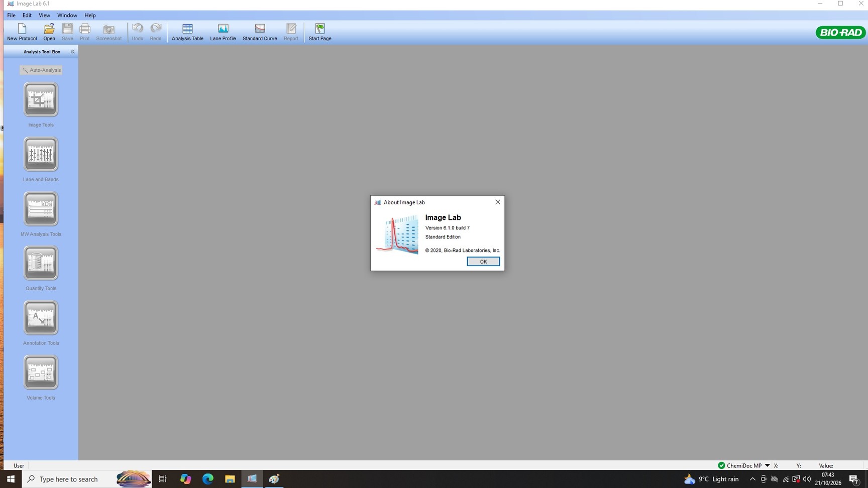Open Volume Tools in the toolbox

click(41, 373)
